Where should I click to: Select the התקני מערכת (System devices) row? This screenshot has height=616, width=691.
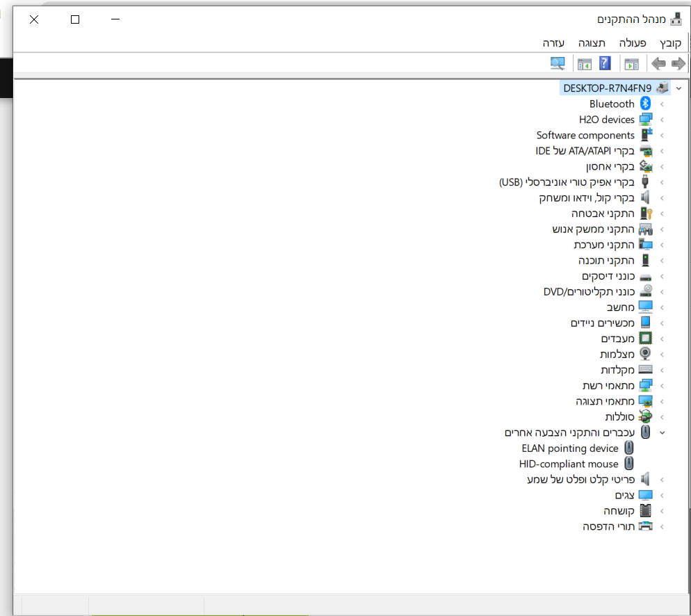click(x=604, y=245)
